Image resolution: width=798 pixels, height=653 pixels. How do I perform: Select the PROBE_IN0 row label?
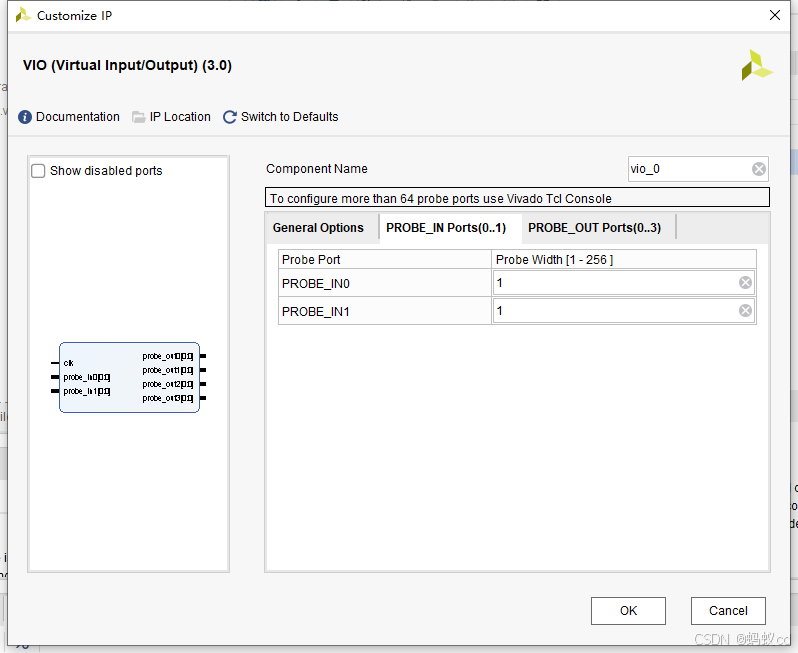(316, 283)
